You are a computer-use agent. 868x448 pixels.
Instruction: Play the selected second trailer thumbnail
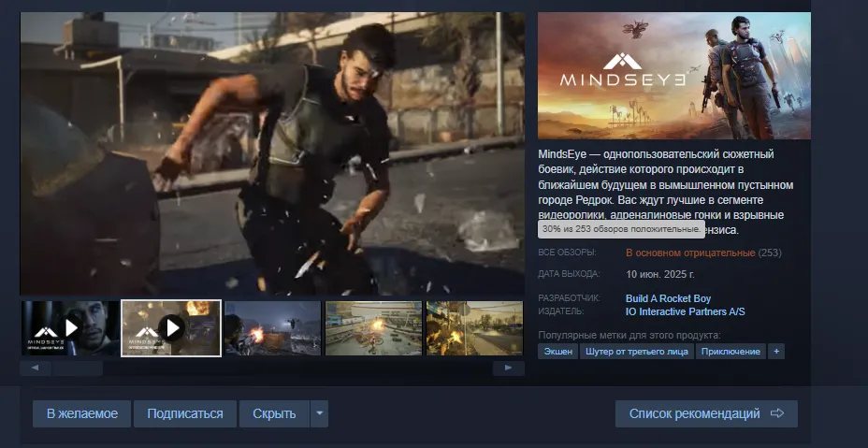click(171, 328)
